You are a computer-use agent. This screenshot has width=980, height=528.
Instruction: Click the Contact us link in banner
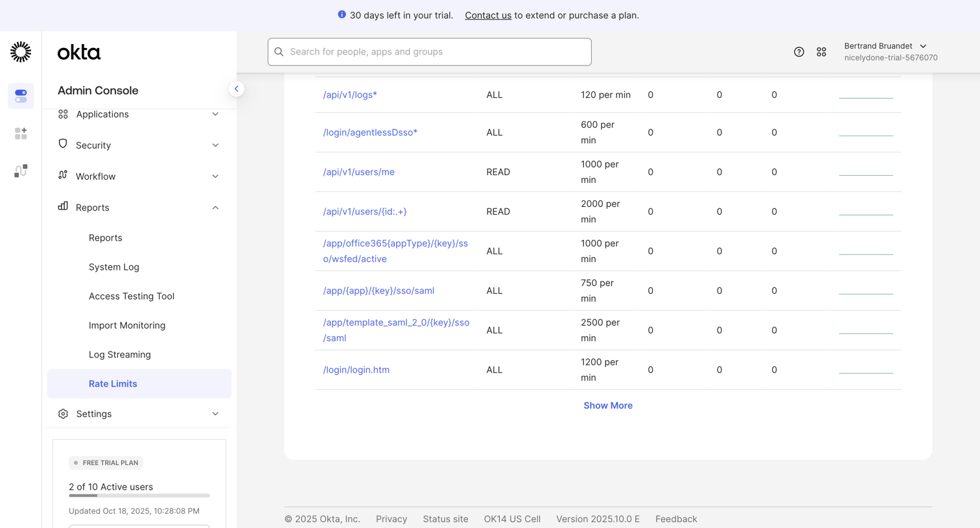[488, 16]
